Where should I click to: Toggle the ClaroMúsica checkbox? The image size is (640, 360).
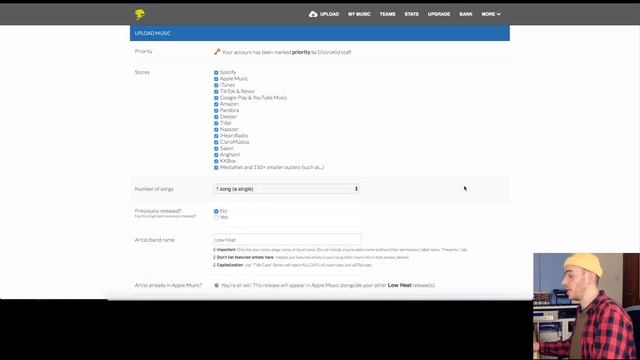pos(216,142)
